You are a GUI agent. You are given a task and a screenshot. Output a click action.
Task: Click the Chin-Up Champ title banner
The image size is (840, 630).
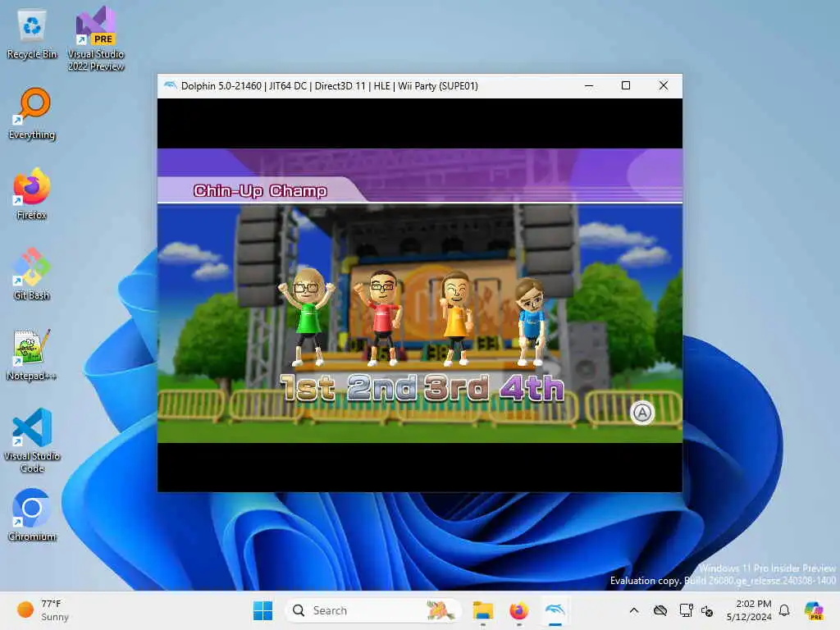point(260,190)
